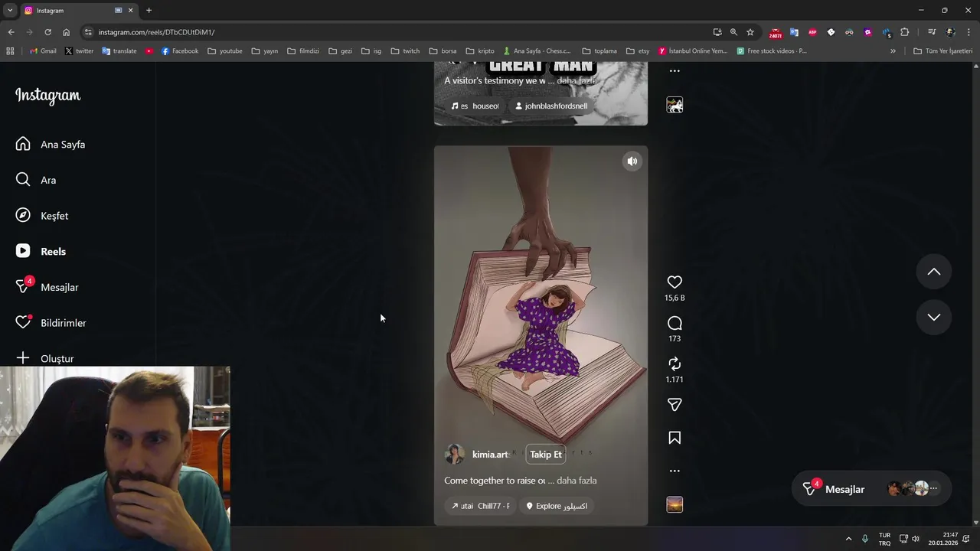This screenshot has width=980, height=551.
Task: Open Reels from the sidebar
Action: [41, 251]
